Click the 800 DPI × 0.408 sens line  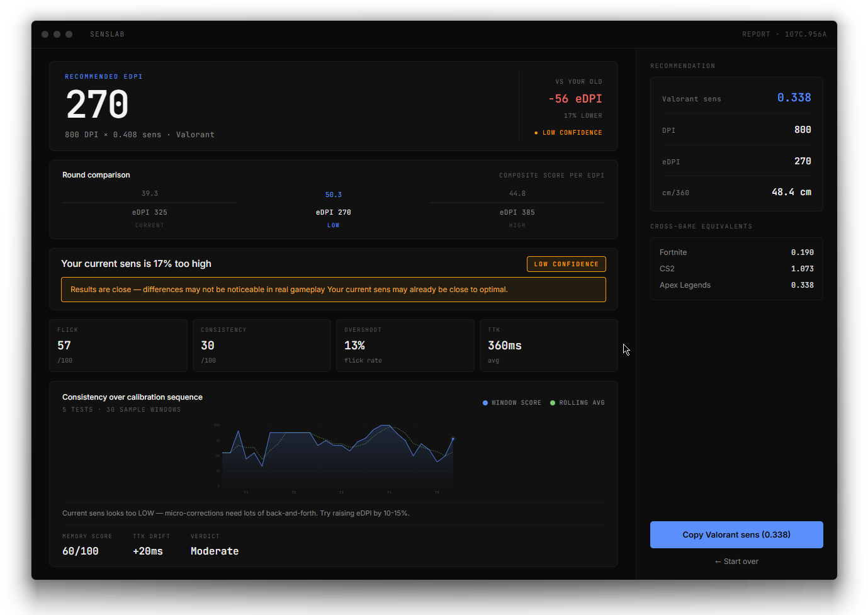140,135
